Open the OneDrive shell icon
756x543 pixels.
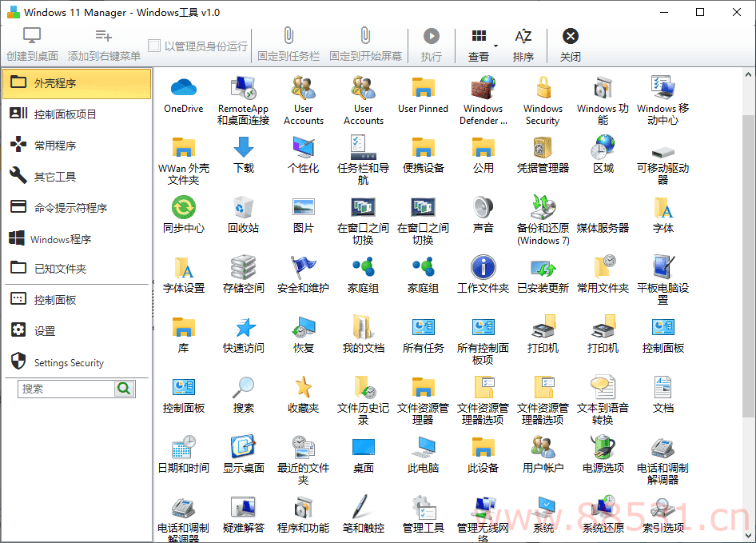[183, 88]
